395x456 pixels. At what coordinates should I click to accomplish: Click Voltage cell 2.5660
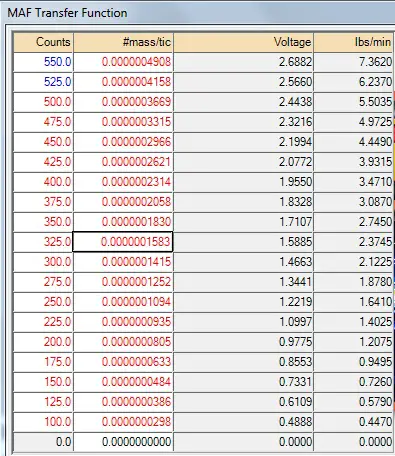coord(243,82)
